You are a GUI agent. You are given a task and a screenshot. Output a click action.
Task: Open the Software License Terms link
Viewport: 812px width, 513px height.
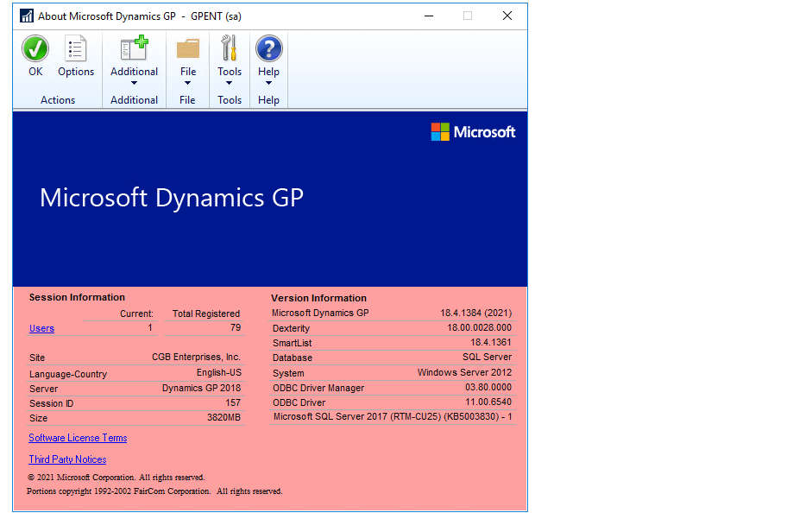click(x=78, y=438)
